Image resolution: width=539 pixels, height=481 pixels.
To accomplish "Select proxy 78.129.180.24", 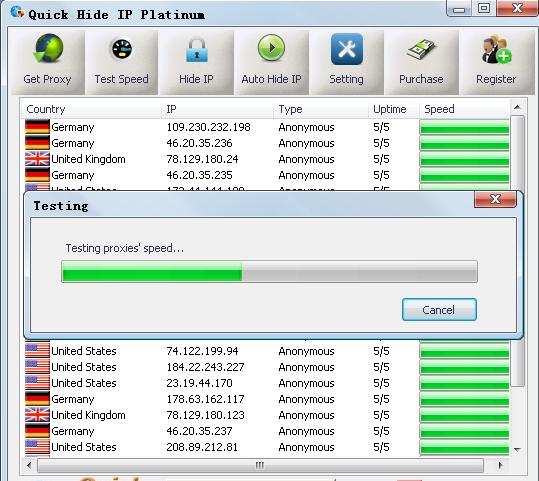I will click(x=266, y=159).
